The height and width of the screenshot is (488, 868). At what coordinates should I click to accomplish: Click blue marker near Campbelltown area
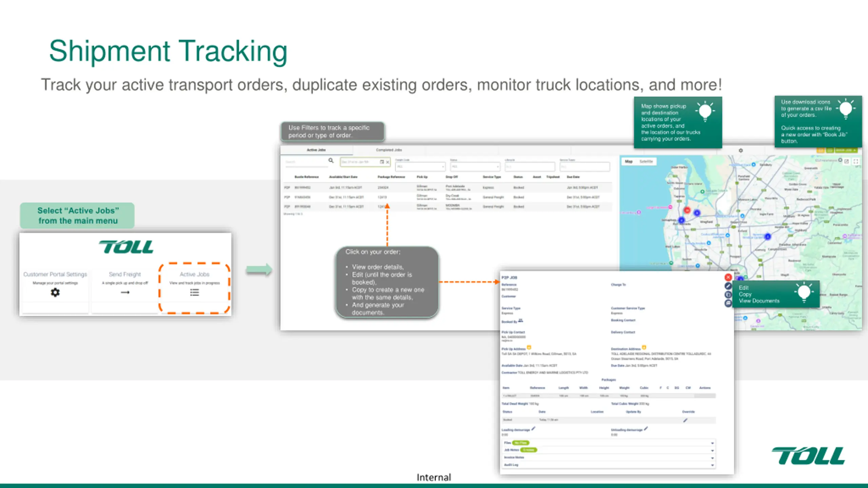tap(768, 237)
